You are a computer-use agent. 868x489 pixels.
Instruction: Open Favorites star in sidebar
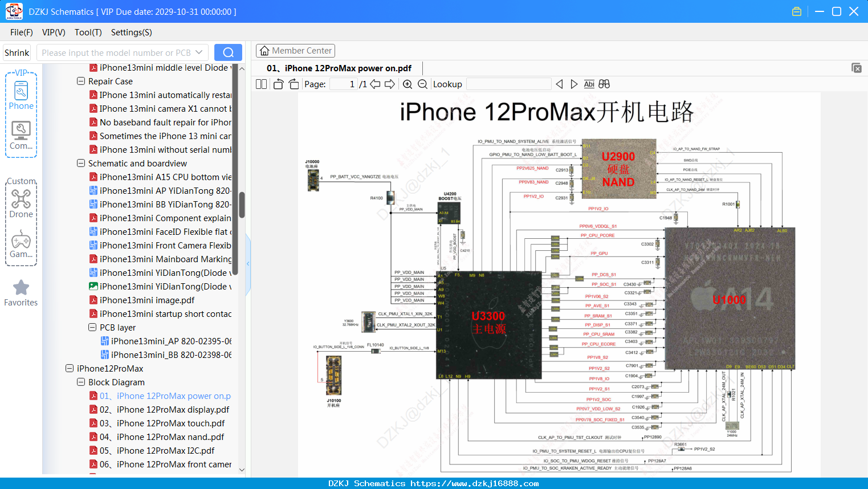pyautogui.click(x=21, y=293)
